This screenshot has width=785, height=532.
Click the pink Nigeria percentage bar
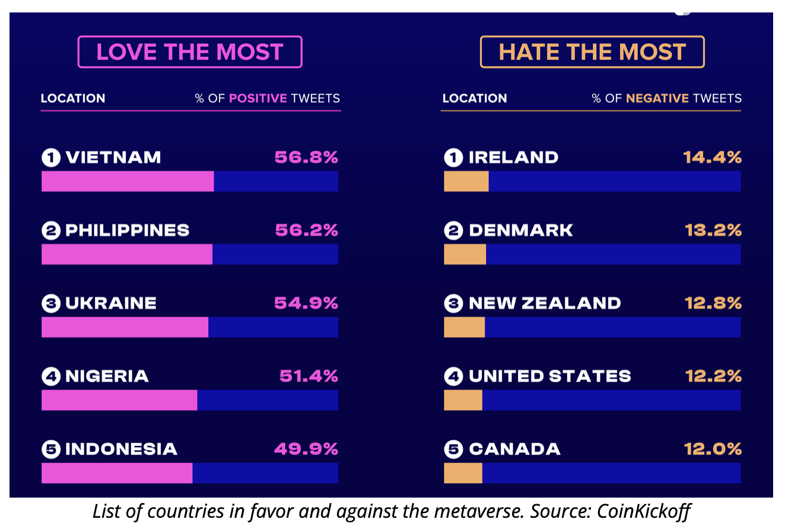point(119,400)
